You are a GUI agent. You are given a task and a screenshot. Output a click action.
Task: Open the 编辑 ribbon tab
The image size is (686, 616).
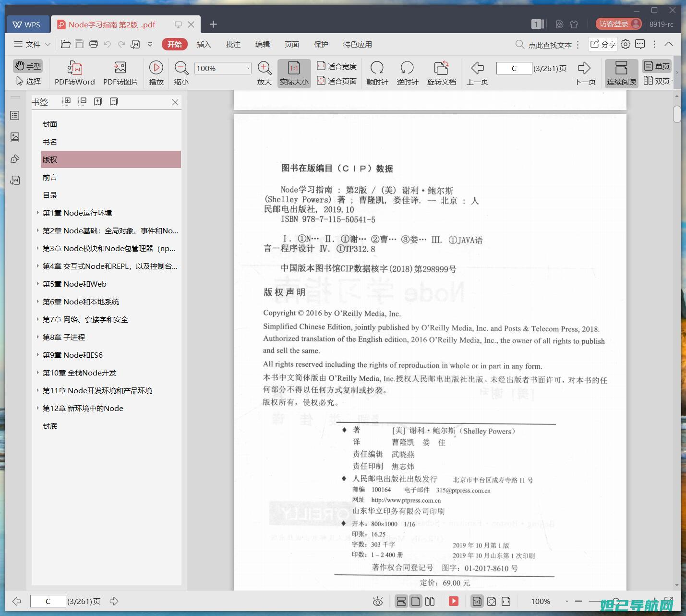coord(262,44)
